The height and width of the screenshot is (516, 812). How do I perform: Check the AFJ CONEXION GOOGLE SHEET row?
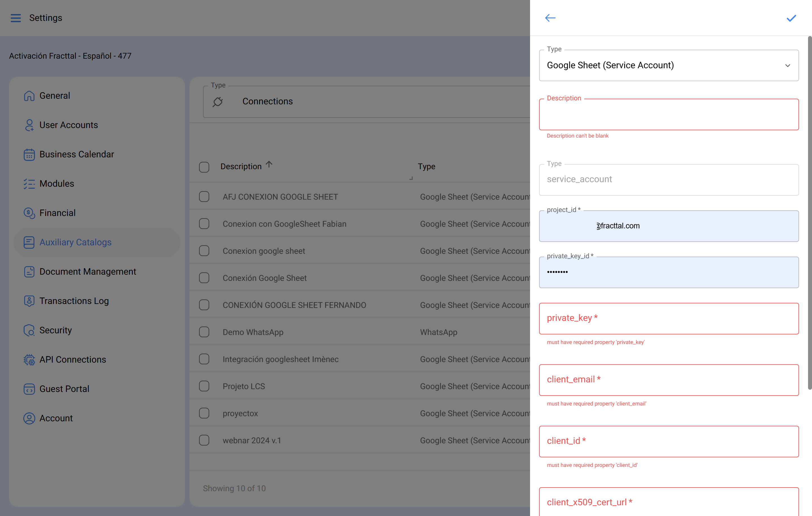(x=204, y=197)
